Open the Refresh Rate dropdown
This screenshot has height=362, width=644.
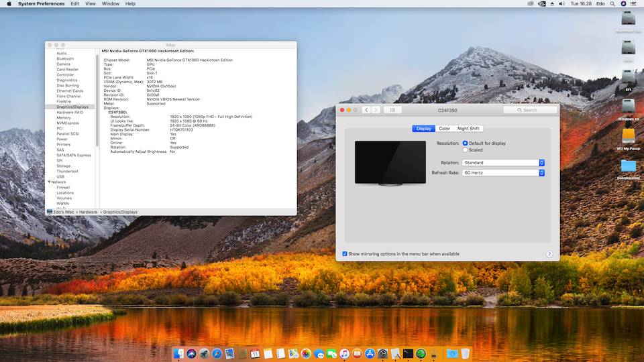point(502,173)
